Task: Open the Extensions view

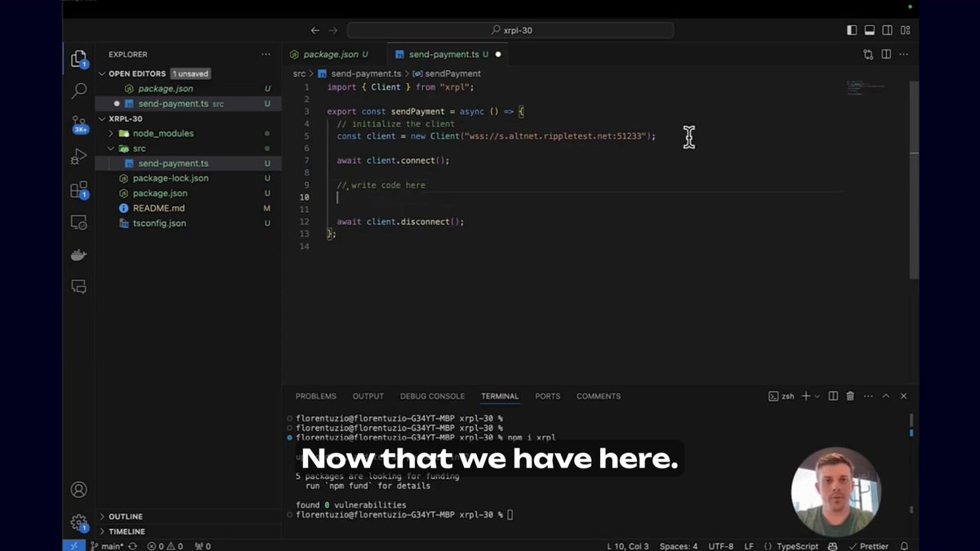Action: [x=79, y=189]
